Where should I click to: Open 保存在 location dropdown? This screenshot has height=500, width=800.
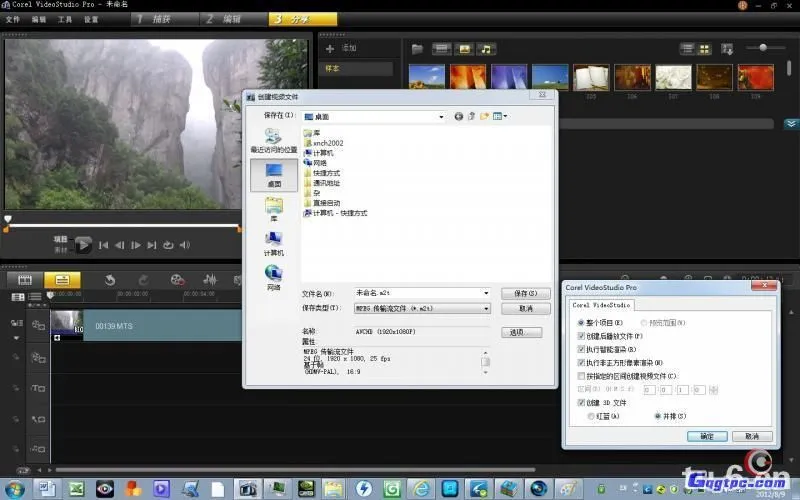(441, 117)
